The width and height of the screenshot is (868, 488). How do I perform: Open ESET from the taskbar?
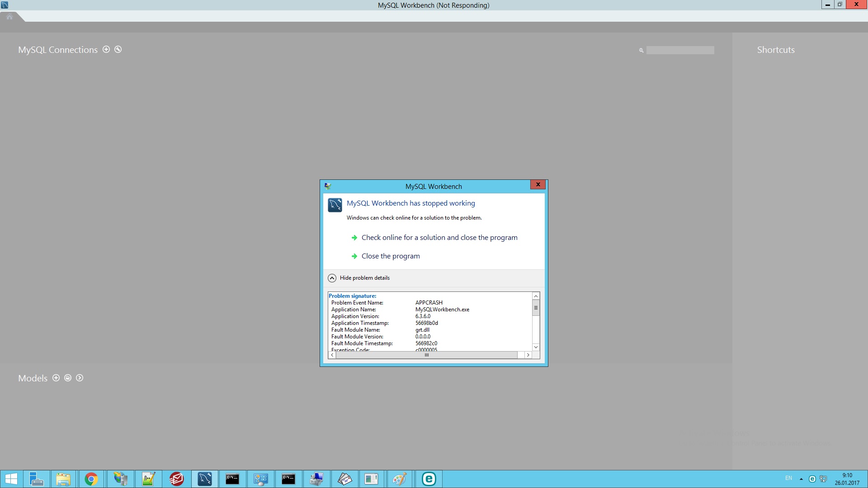tap(429, 479)
